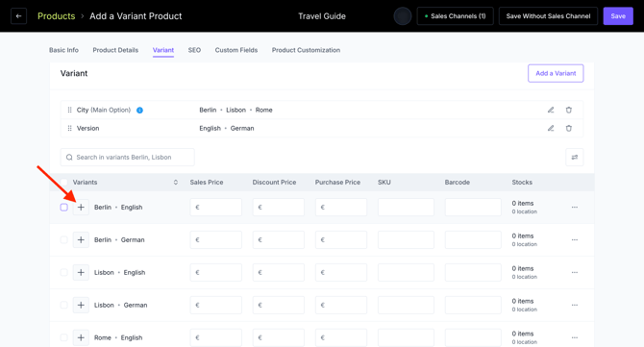Check the Berlin English variant checkbox
Viewport: 644px width, 347px height.
point(63,208)
